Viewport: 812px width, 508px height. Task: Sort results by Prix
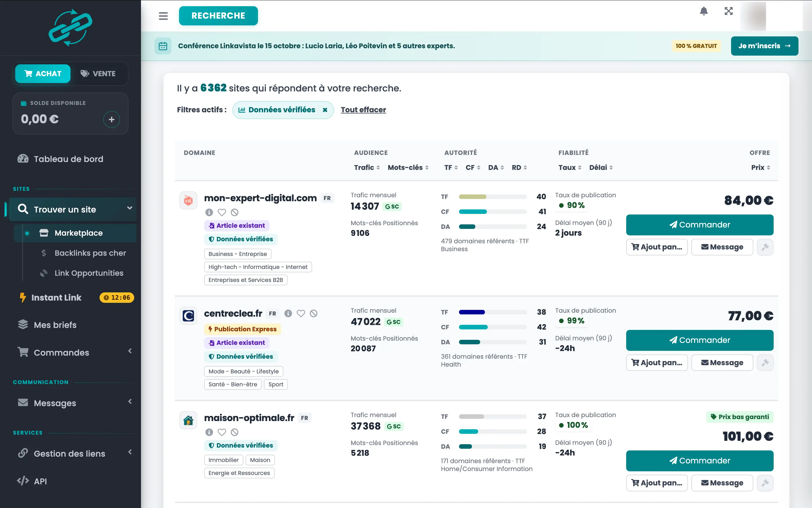click(760, 167)
